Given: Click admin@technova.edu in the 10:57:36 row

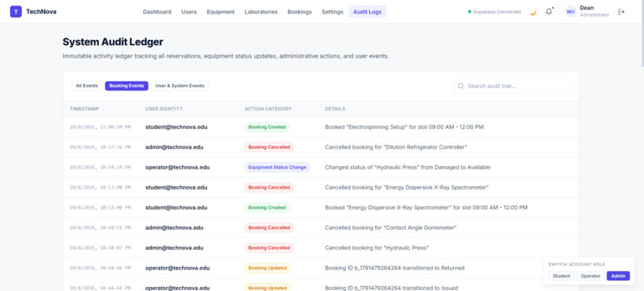Looking at the screenshot, I should 174,147.
